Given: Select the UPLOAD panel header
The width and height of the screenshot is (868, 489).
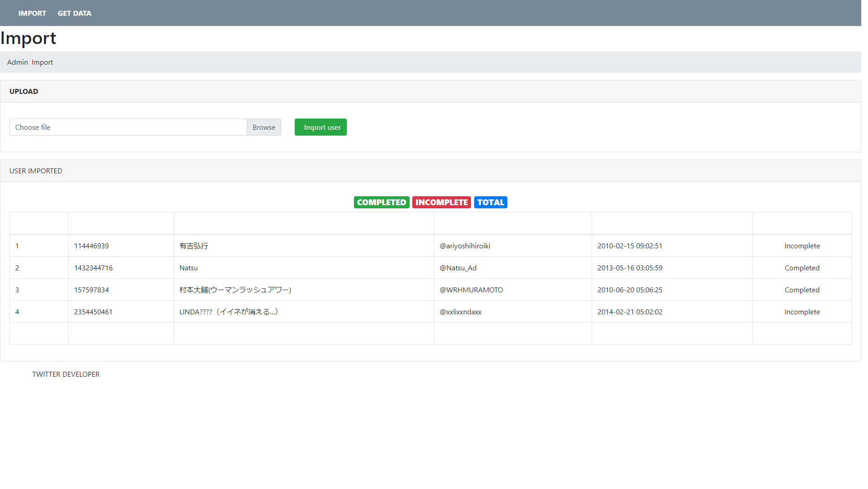Looking at the screenshot, I should [x=23, y=91].
